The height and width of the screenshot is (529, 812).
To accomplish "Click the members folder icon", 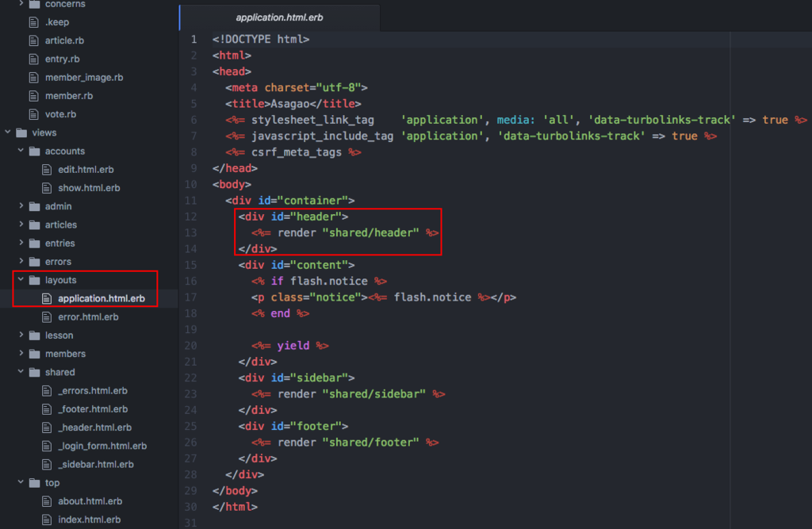I will [34, 354].
